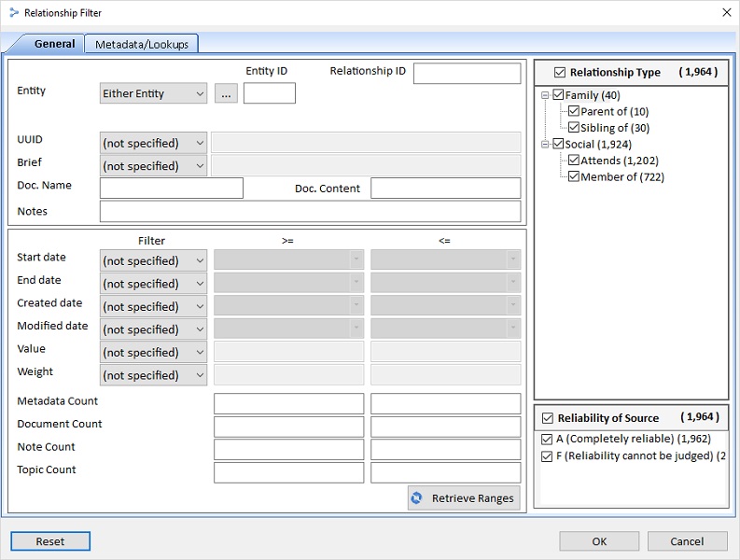This screenshot has height=560, width=740.
Task: Click the Topic Count minimum field
Action: (289, 472)
